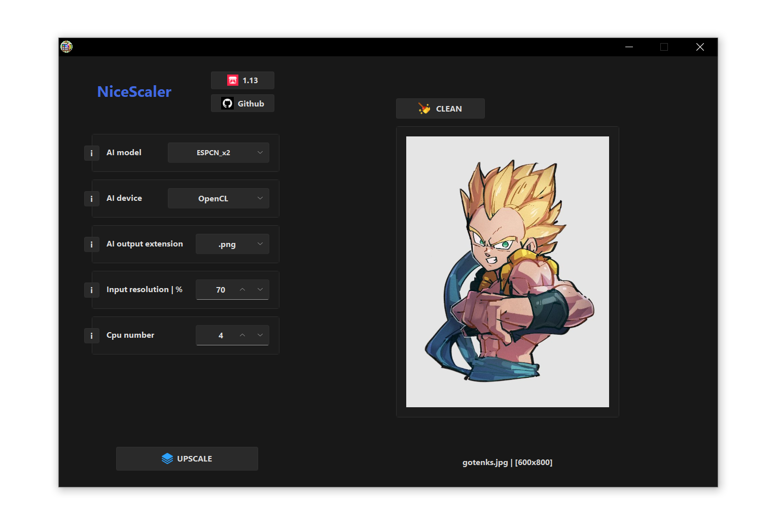Minimize the NiceScaler window
Viewport: 780px width, 532px height.
click(x=629, y=47)
